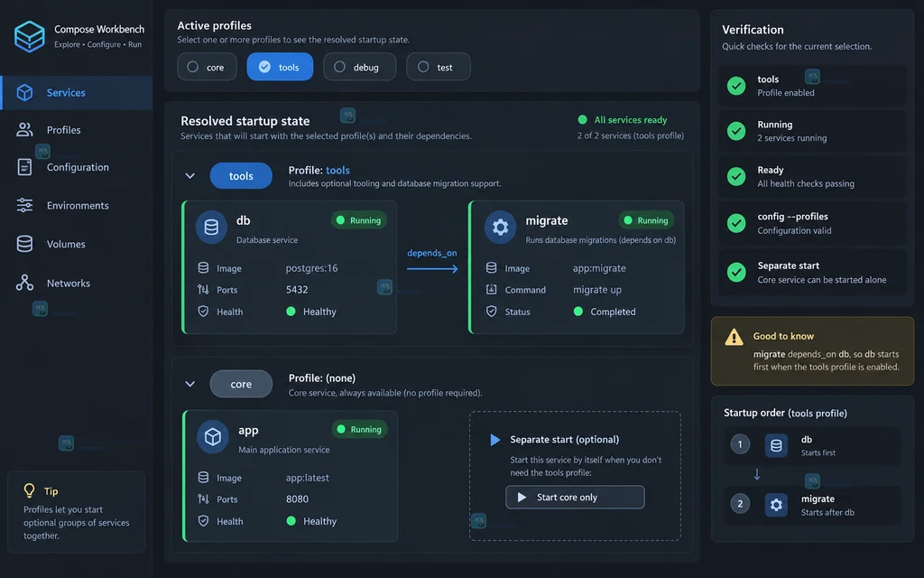Click the migrate Command row icon

pyautogui.click(x=492, y=290)
